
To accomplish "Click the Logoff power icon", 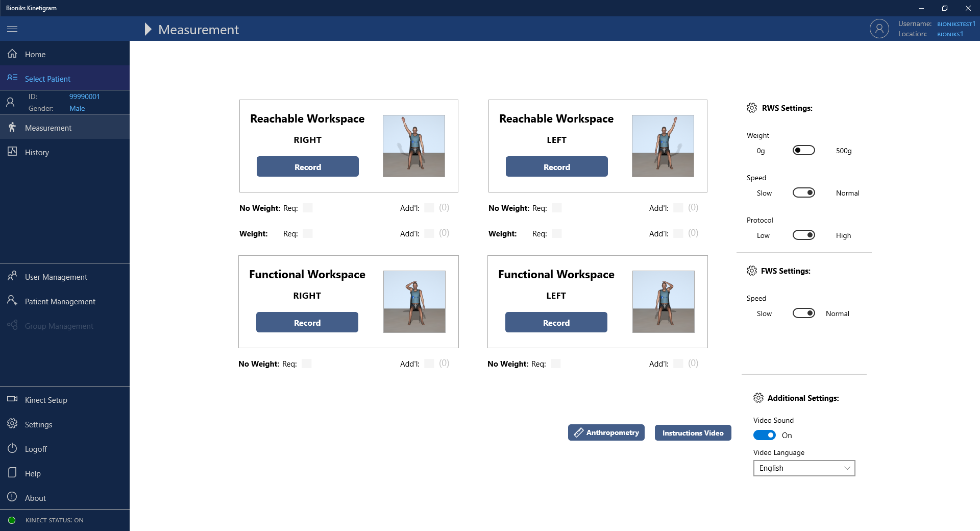I will pos(12,448).
